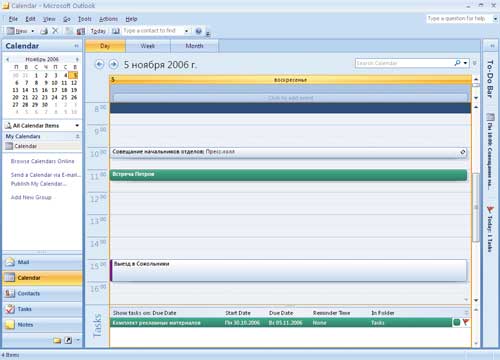Open the Tools menu

click(85, 19)
